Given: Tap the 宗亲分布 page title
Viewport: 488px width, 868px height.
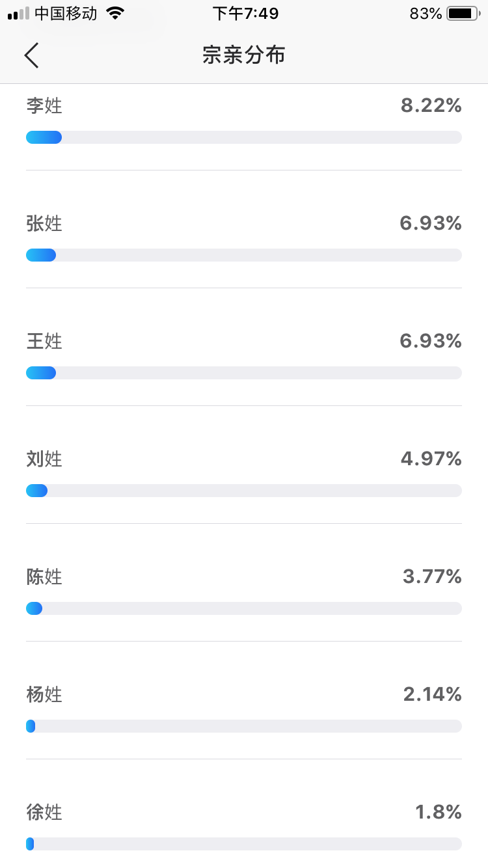Looking at the screenshot, I should click(x=244, y=55).
